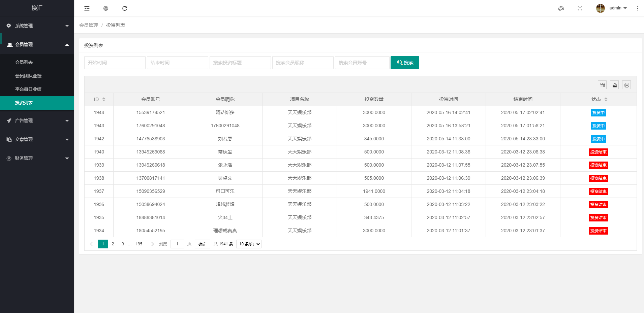Open the column filter grid icon
This screenshot has height=313, width=644.
[602, 85]
